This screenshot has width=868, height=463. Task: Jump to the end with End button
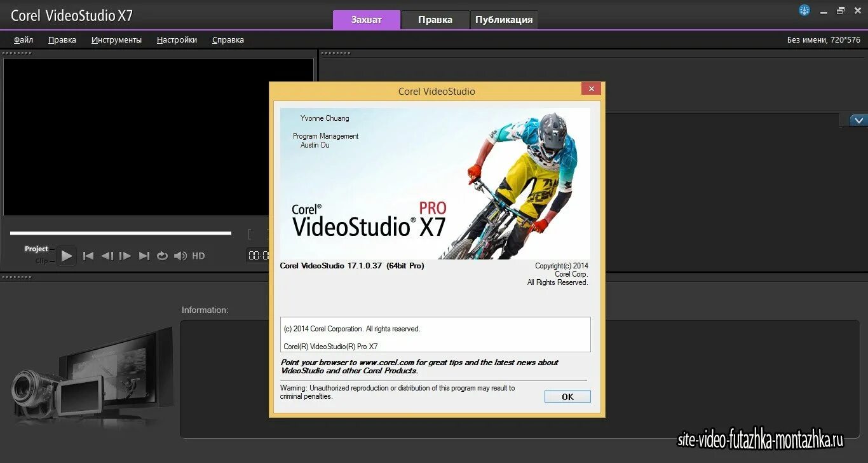pyautogui.click(x=144, y=256)
